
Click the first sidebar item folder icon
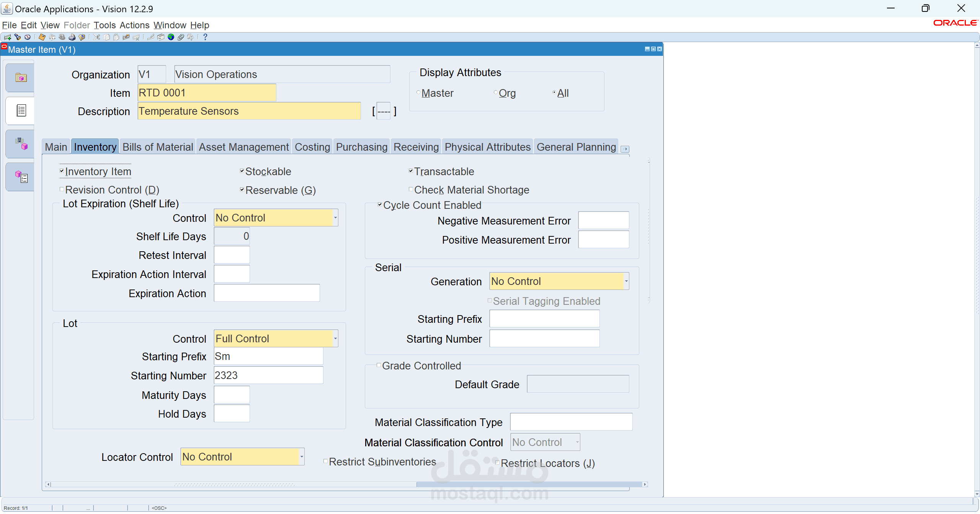(x=21, y=78)
